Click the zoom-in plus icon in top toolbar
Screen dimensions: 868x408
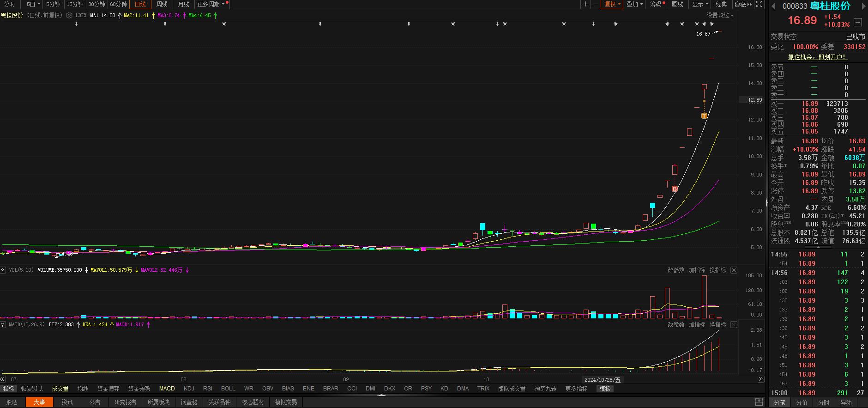pyautogui.click(x=585, y=4)
